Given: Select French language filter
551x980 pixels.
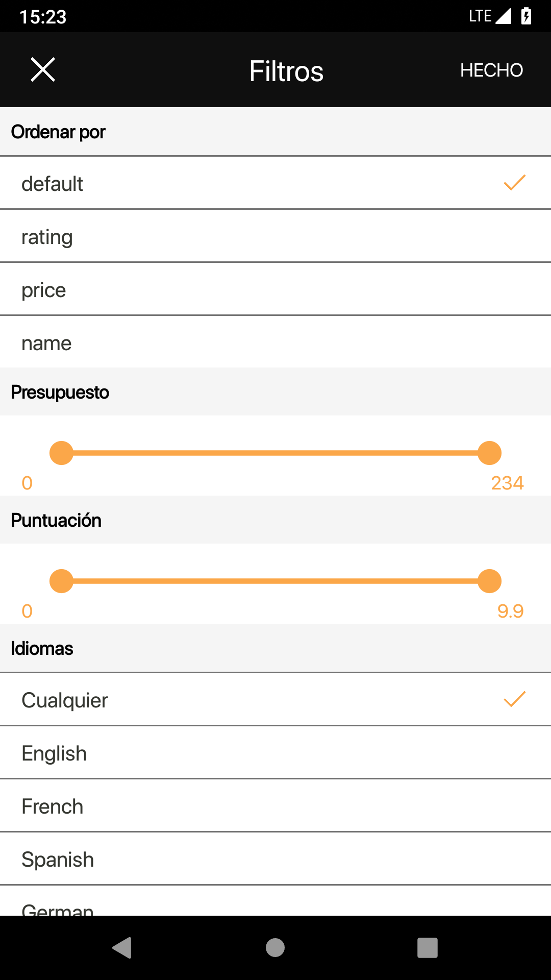Looking at the screenshot, I should coord(275,806).
